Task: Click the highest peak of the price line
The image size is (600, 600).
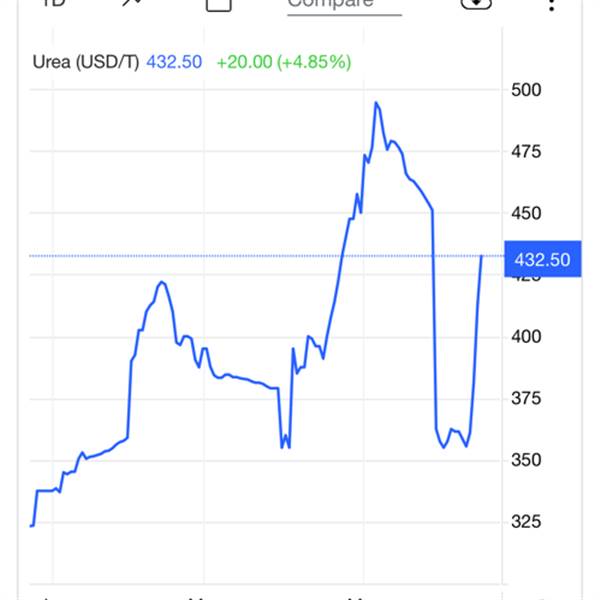Action: pos(376,103)
